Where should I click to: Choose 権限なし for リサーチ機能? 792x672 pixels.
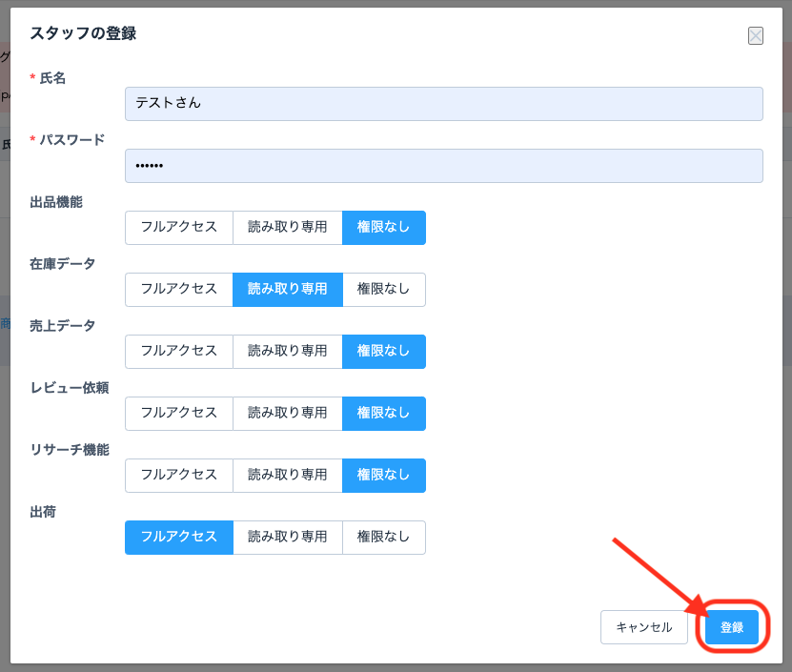click(x=384, y=476)
